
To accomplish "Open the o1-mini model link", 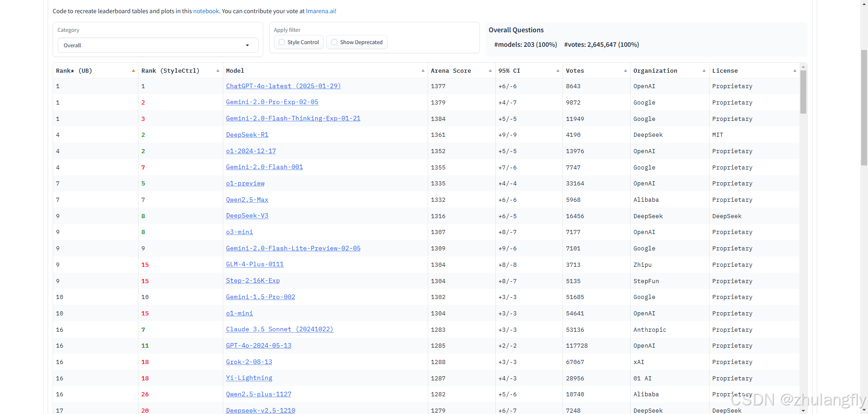I will pyautogui.click(x=239, y=314).
